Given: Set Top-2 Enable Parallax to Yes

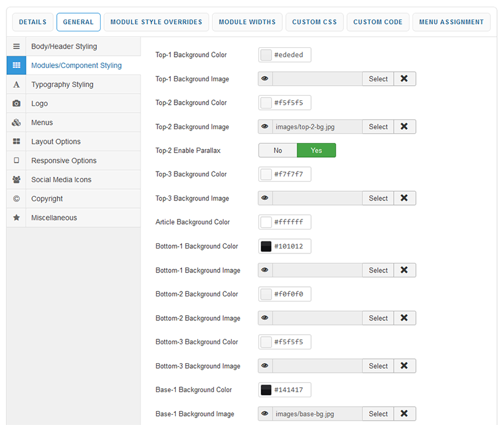Looking at the screenshot, I should coord(316,151).
